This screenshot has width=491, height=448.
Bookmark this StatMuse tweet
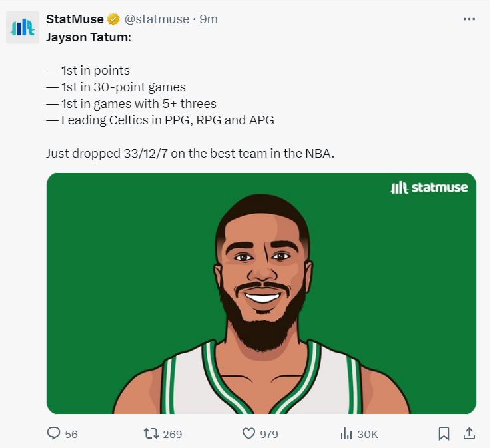pyautogui.click(x=444, y=433)
